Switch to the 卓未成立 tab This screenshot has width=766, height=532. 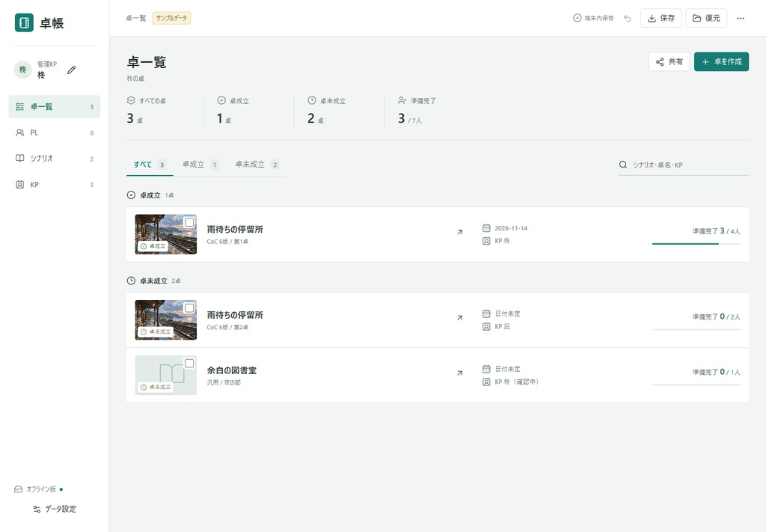(x=257, y=165)
